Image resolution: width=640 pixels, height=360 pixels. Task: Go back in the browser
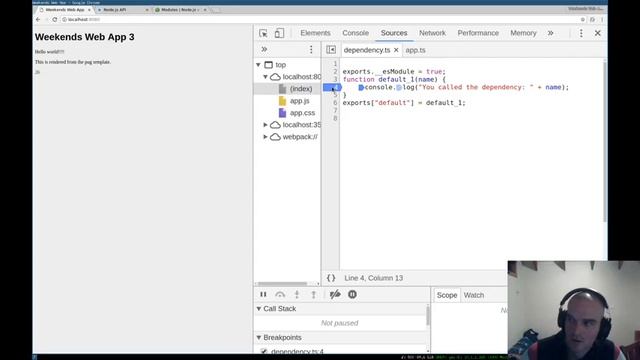(38, 20)
